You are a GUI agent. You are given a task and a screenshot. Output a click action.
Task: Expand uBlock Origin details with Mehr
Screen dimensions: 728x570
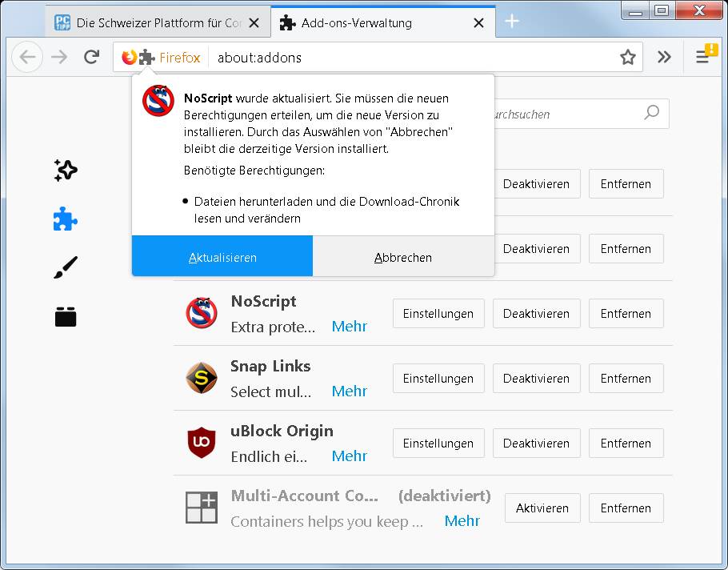pos(350,456)
